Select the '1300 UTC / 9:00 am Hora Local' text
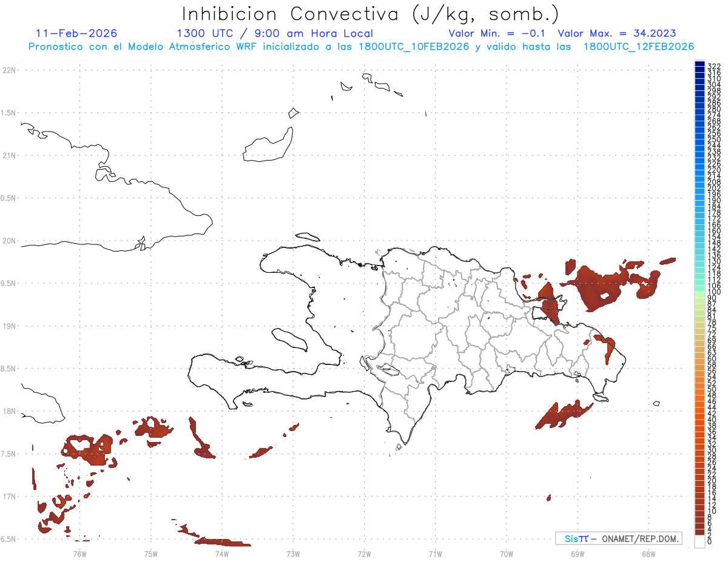Screen dimensions: 728x562 click(x=275, y=33)
